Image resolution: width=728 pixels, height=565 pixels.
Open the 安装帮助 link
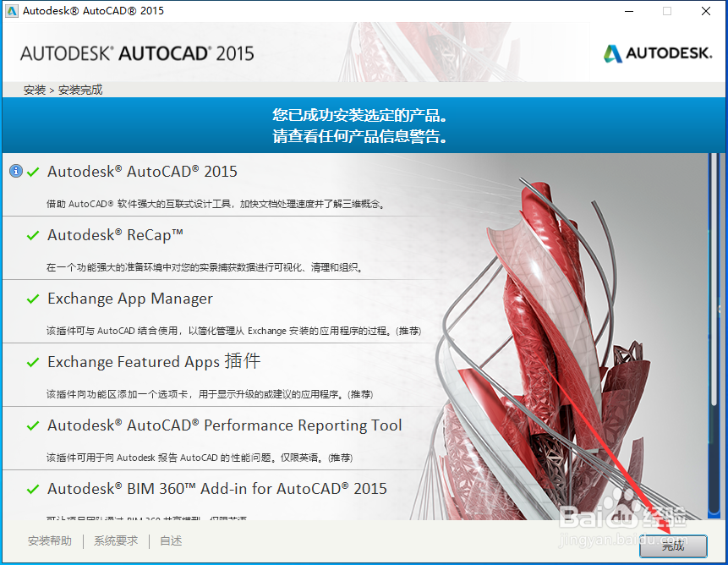point(50,540)
